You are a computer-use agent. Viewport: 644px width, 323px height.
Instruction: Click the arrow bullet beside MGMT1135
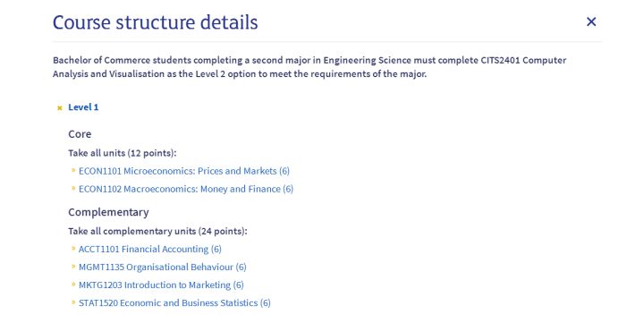[73, 267]
